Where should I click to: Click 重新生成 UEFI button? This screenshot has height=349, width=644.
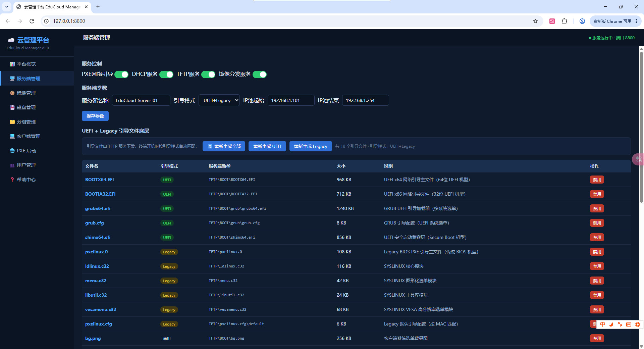(267, 146)
